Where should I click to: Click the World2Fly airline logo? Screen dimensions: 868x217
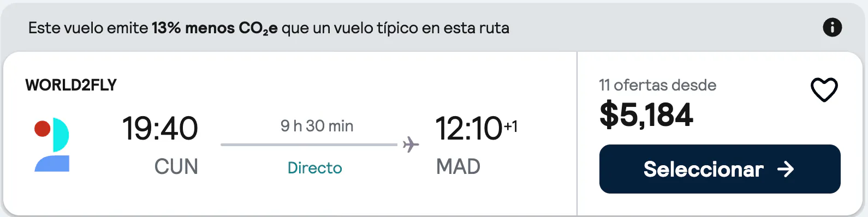(x=52, y=145)
